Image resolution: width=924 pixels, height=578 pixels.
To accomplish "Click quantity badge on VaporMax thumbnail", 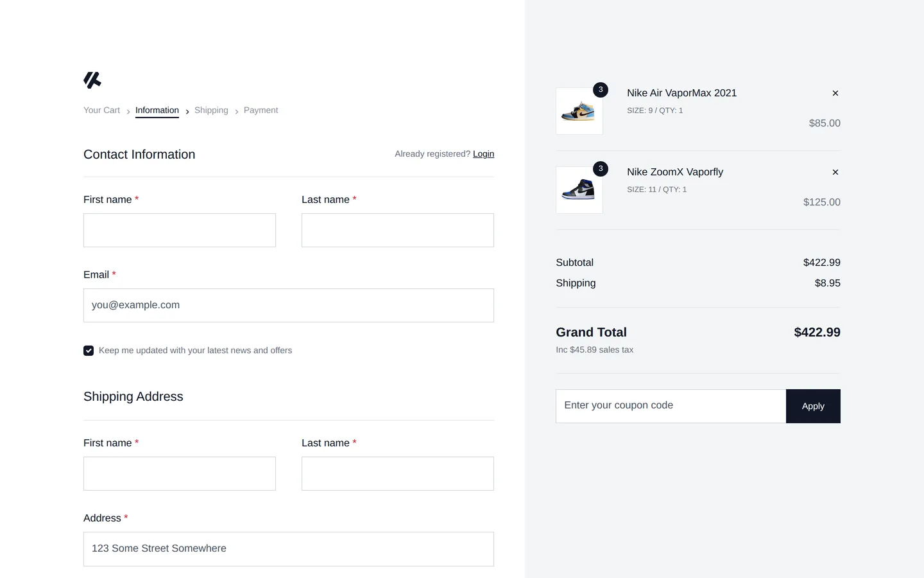I will (x=601, y=90).
